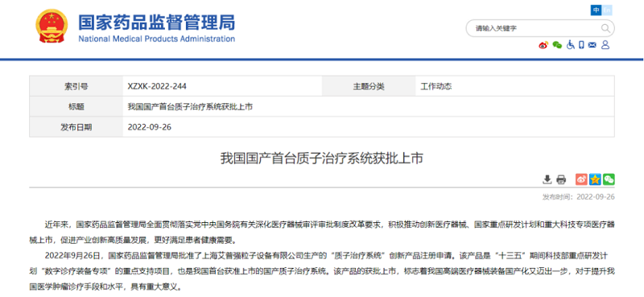Image resolution: width=644 pixels, height=297 pixels.
Task: Open the user account icon
Action: (605, 45)
